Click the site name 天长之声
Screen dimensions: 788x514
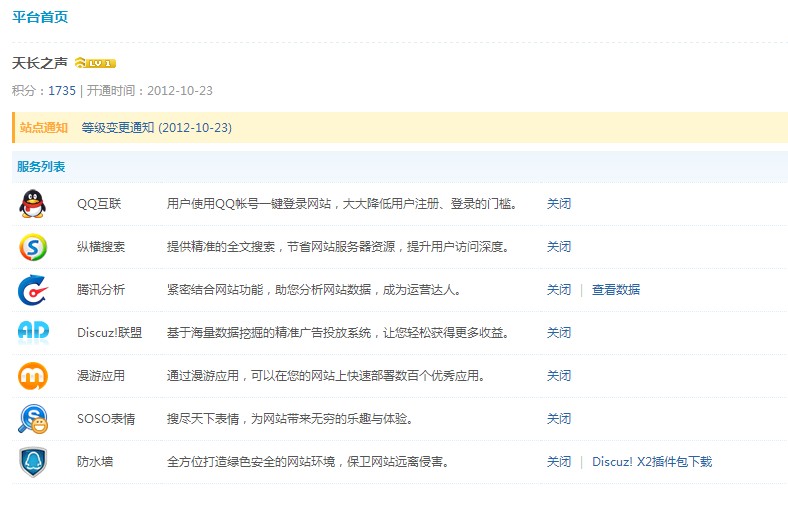click(40, 63)
